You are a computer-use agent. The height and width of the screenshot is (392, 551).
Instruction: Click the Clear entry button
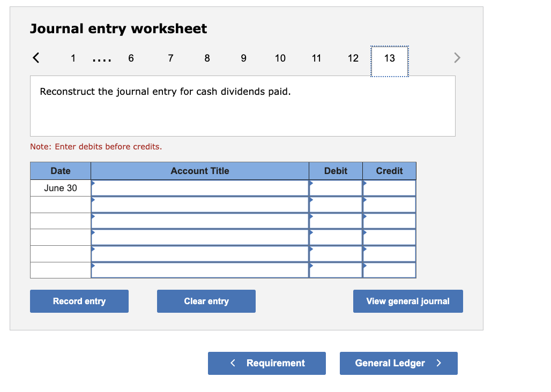click(206, 301)
